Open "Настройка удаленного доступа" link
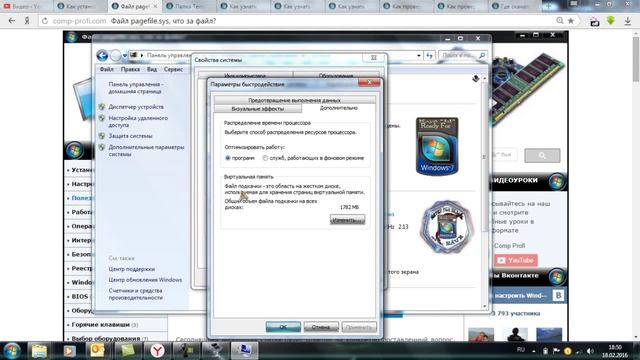The width and height of the screenshot is (640, 360). point(138,121)
